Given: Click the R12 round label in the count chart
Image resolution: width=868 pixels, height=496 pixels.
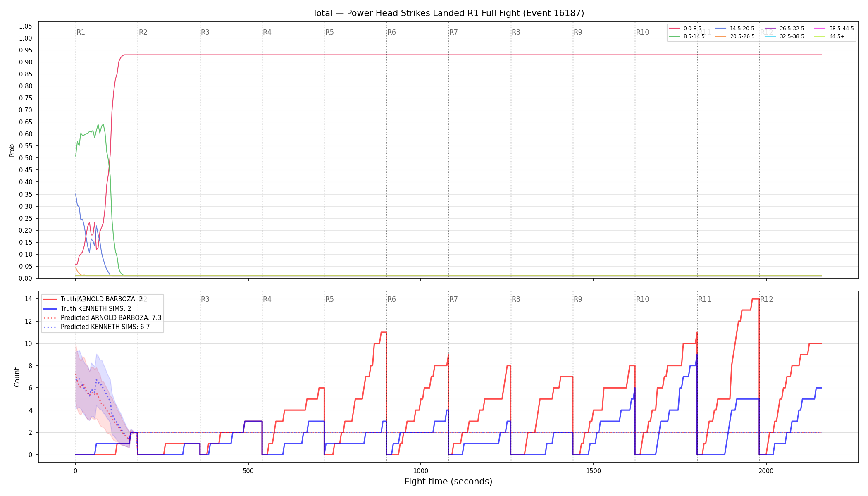Looking at the screenshot, I should 766,299.
